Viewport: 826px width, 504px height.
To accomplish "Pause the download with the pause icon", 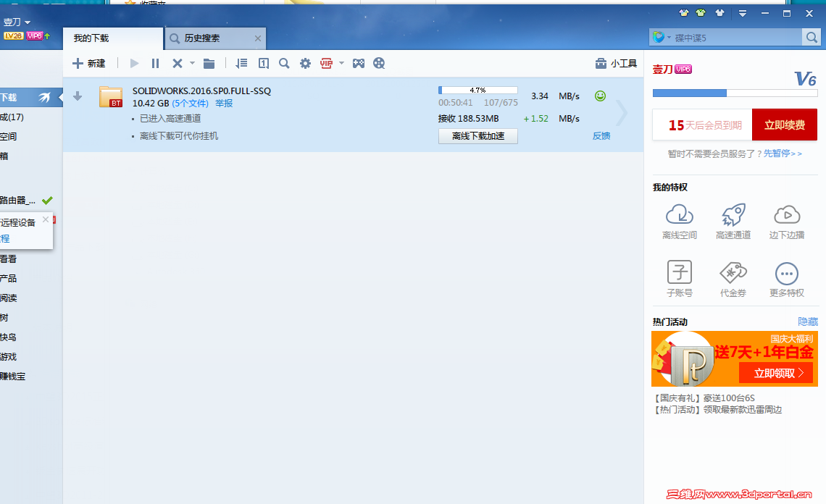I will pyautogui.click(x=155, y=64).
